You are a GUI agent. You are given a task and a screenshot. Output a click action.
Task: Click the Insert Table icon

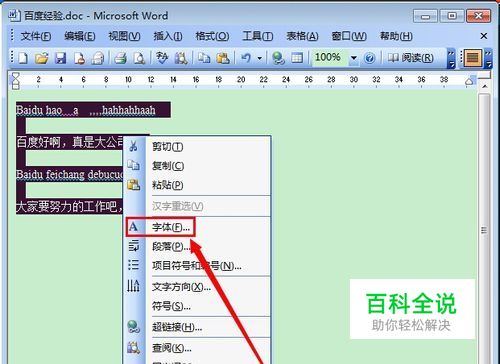297,58
